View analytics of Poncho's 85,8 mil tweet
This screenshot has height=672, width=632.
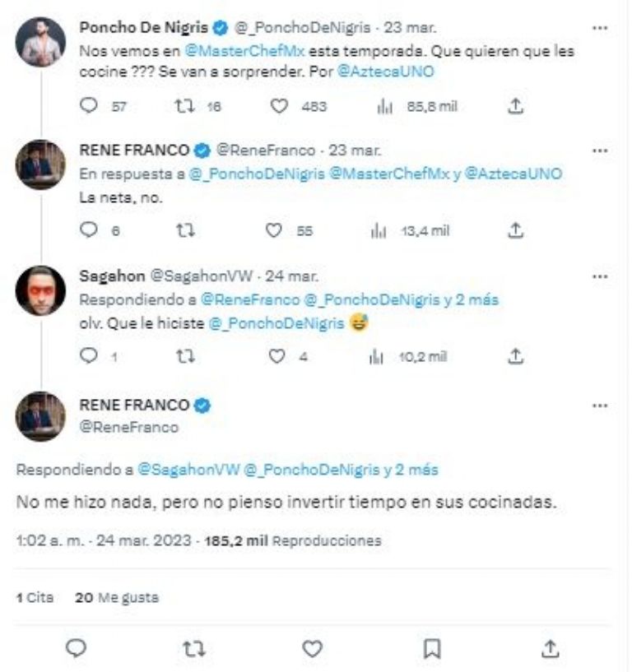384,106
